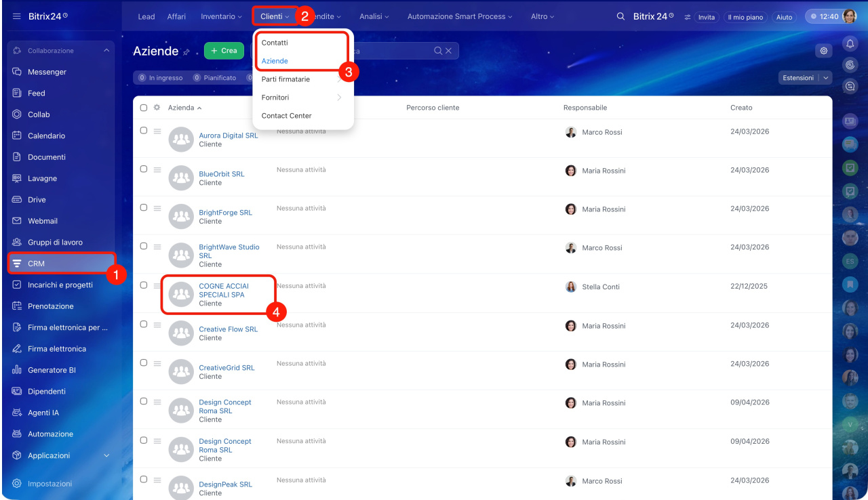Choose Contact Center from the dropdown menu
The height and width of the screenshot is (500, 868).
click(x=286, y=116)
